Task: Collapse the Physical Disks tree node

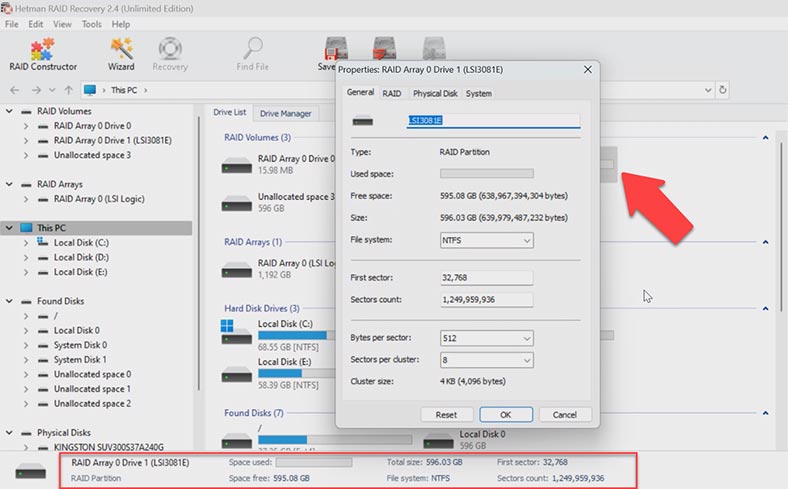Action: point(9,433)
